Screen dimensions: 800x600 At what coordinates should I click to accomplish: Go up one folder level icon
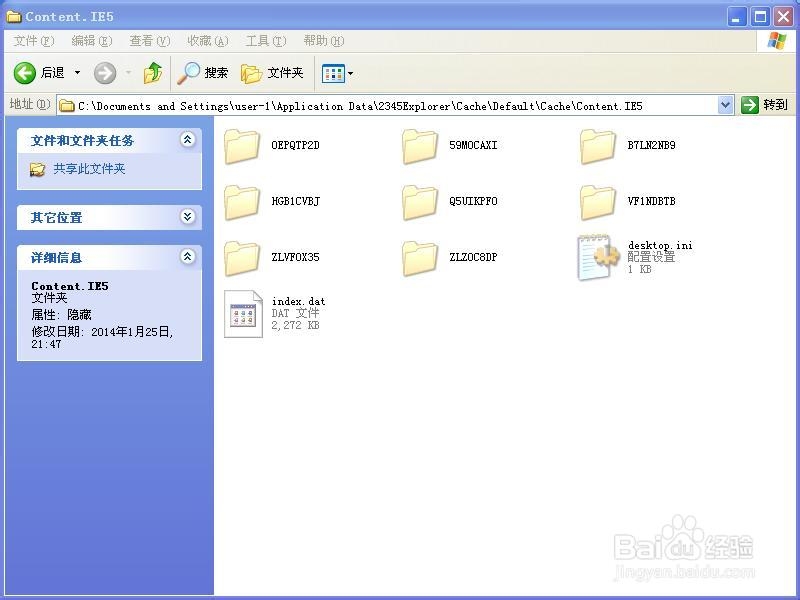[153, 73]
